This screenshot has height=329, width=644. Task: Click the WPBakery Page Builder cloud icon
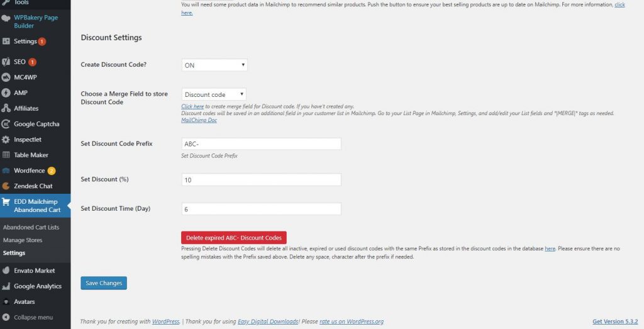(6, 18)
